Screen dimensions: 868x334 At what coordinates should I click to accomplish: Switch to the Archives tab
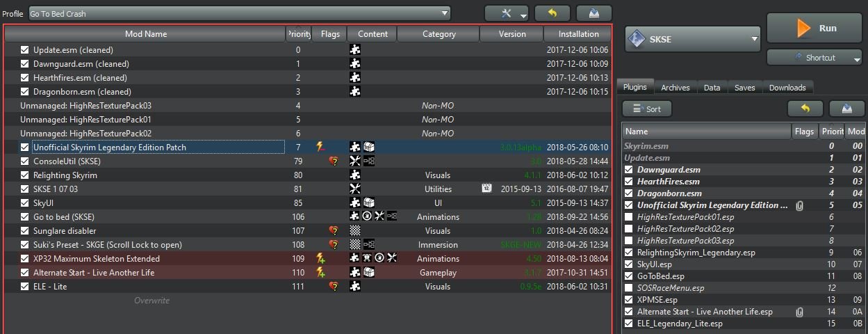click(x=675, y=88)
